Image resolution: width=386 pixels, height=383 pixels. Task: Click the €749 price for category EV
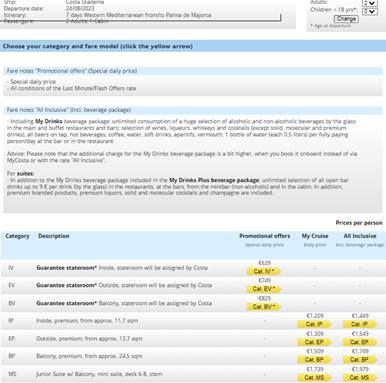pyautogui.click(x=265, y=281)
